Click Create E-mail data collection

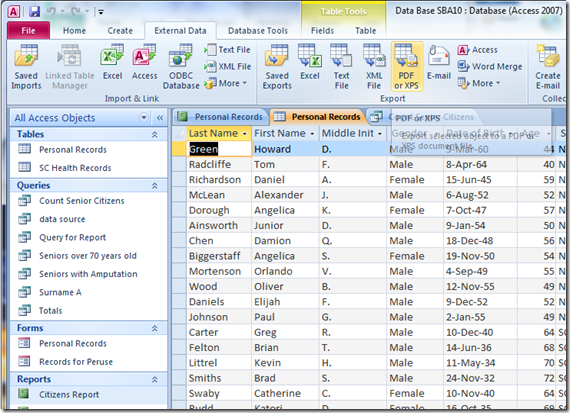548,67
